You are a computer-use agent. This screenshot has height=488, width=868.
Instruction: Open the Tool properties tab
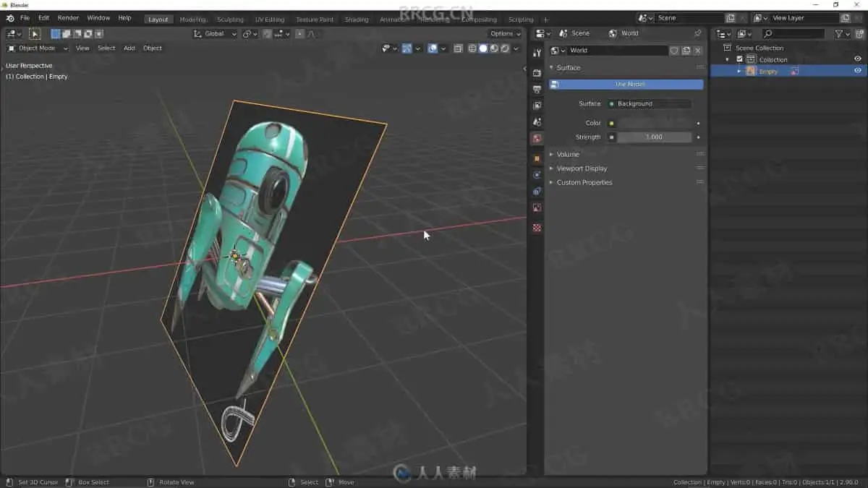pyautogui.click(x=537, y=53)
